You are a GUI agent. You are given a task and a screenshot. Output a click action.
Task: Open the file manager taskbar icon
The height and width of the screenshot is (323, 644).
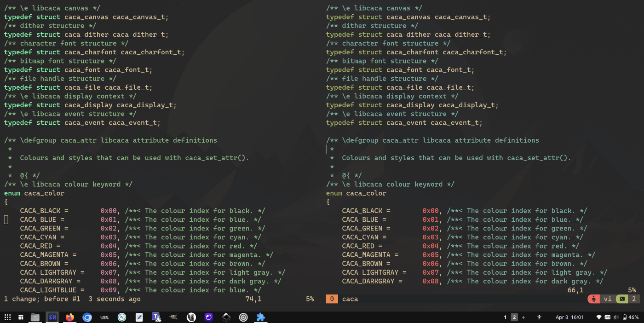click(x=34, y=317)
